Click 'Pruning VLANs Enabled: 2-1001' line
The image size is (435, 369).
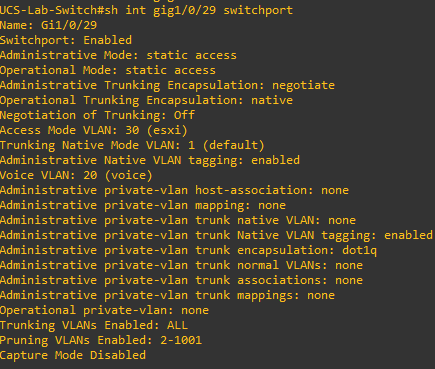(101, 340)
